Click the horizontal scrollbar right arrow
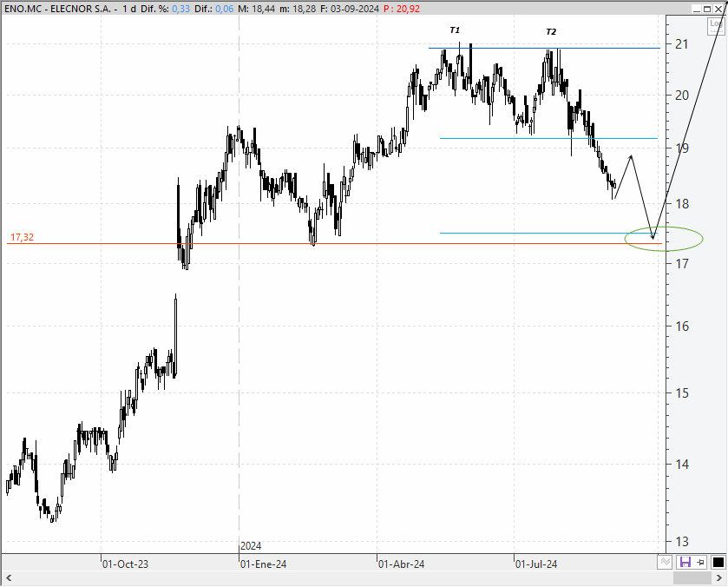The width and height of the screenshot is (728, 587). click(x=718, y=578)
